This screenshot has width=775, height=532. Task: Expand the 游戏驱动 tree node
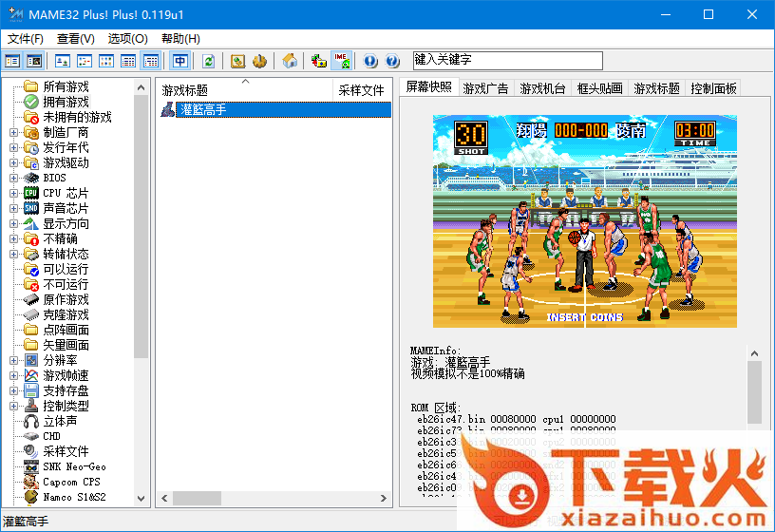[14, 163]
